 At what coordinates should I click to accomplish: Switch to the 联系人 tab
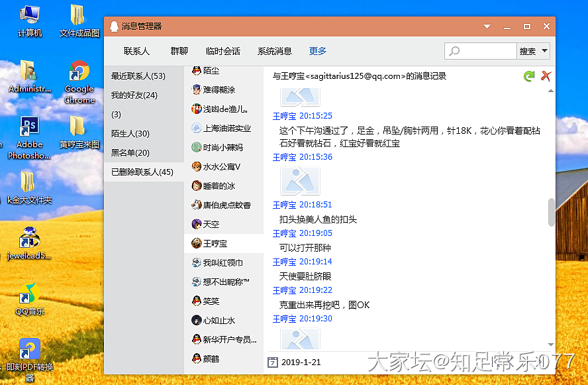pos(136,51)
